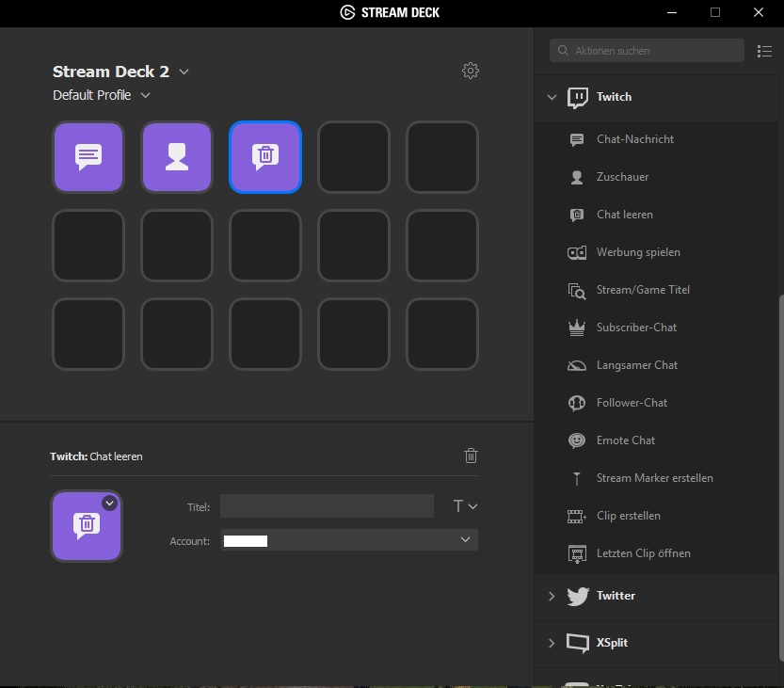This screenshot has height=688, width=784.
Task: Click the Zuschauer action icon in the list
Action: point(577,177)
